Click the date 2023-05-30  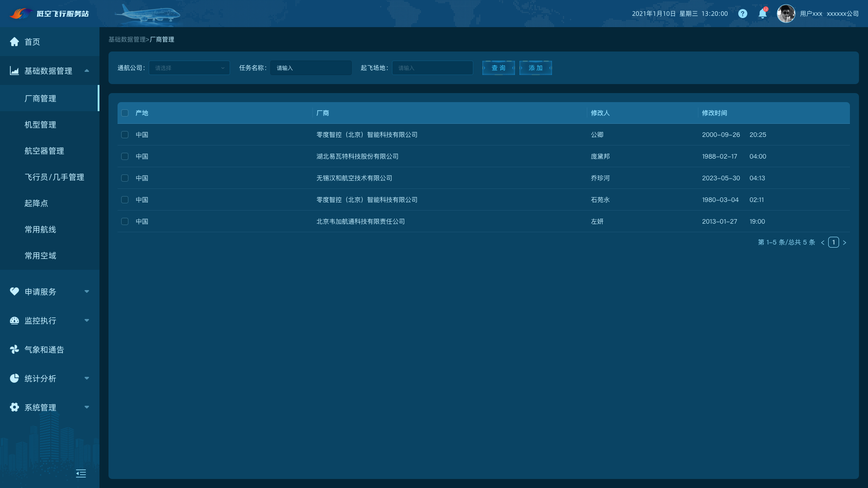point(721,178)
